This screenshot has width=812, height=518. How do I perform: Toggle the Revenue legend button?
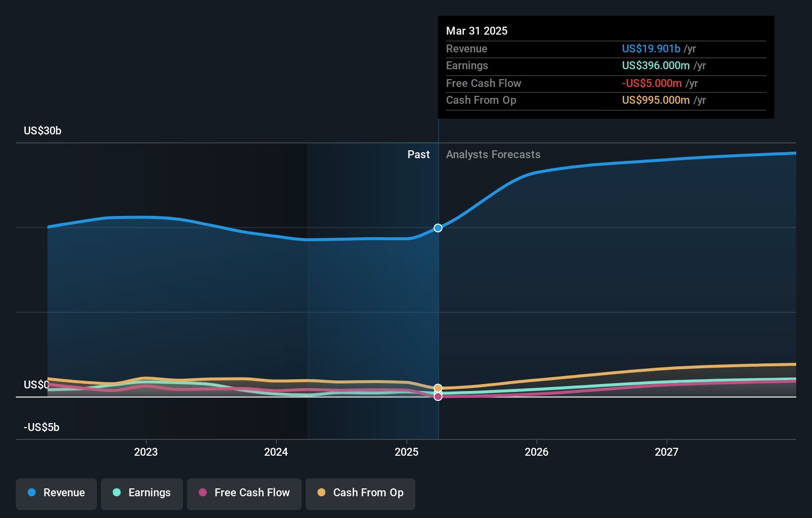(x=56, y=493)
